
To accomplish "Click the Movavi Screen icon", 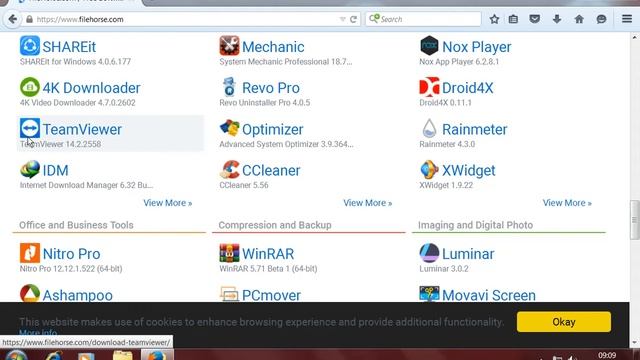I will [429, 293].
